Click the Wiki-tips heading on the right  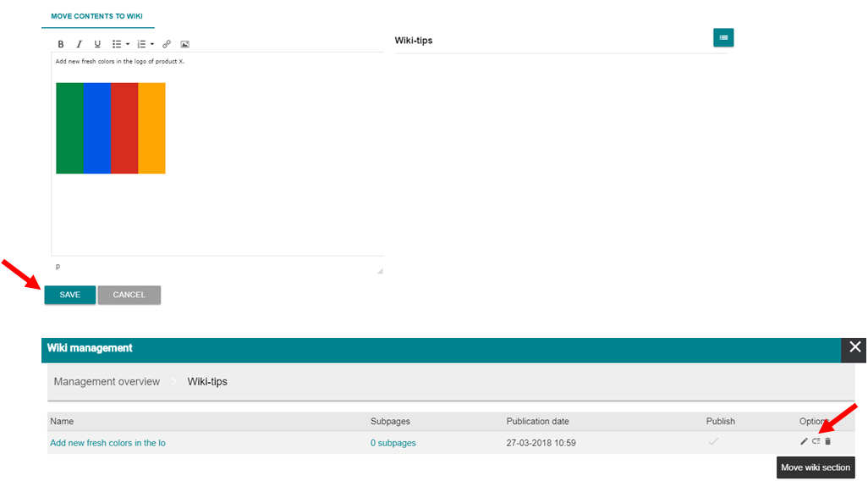414,41
